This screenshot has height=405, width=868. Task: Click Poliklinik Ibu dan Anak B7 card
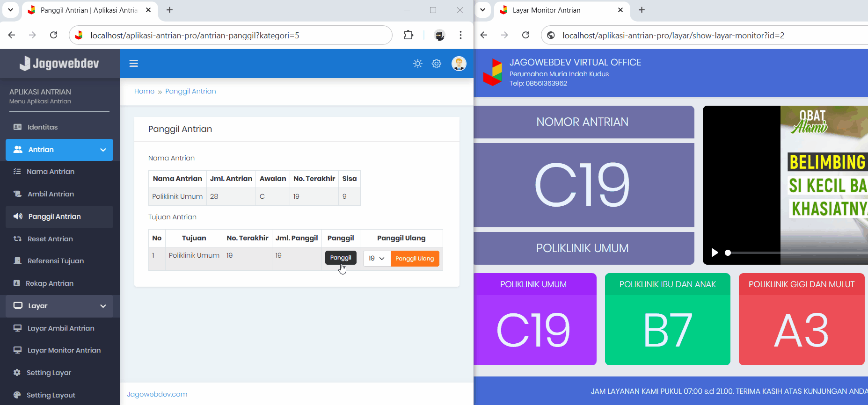coord(668,319)
